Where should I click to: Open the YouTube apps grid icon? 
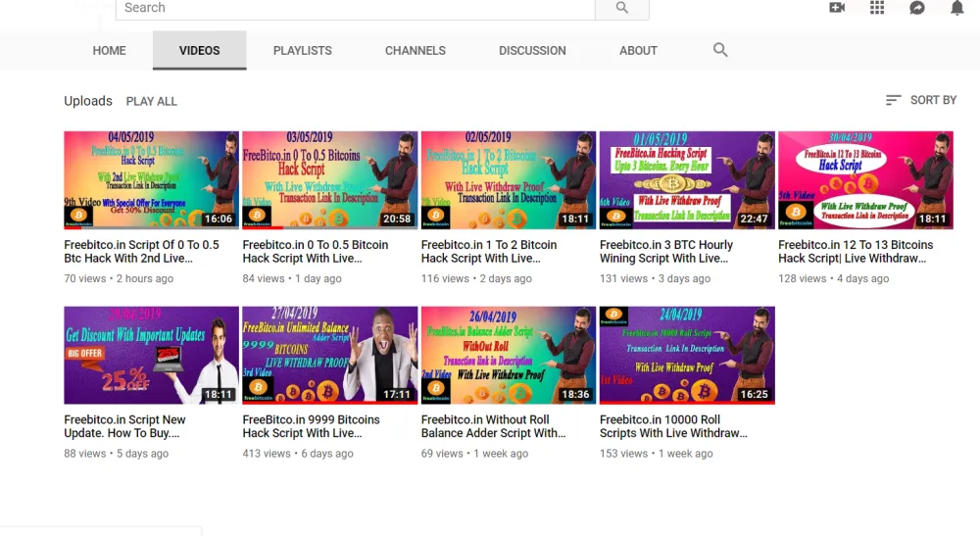coord(877,8)
